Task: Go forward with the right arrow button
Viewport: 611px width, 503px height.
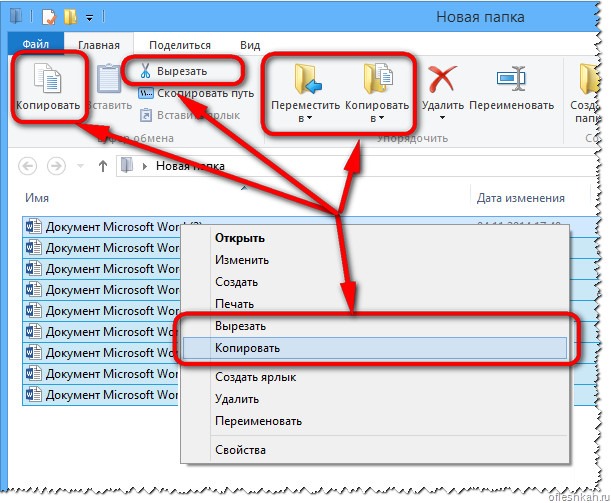Action: tap(57, 166)
